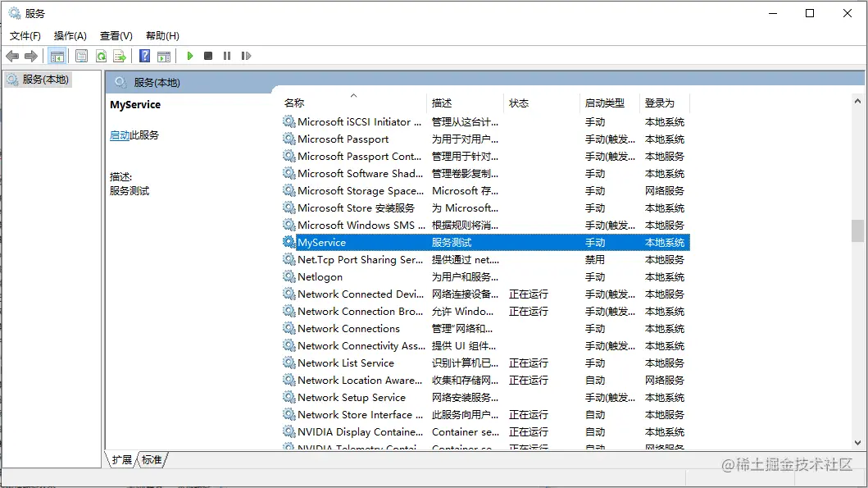Open the 查看(V) menu
The image size is (868, 488).
(116, 36)
